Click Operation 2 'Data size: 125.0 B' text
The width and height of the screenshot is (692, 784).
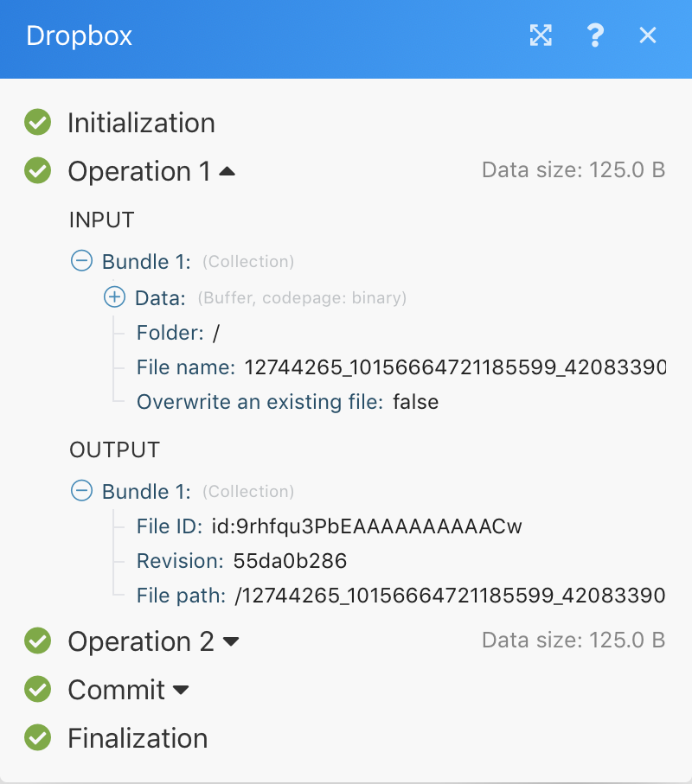pyautogui.click(x=573, y=640)
